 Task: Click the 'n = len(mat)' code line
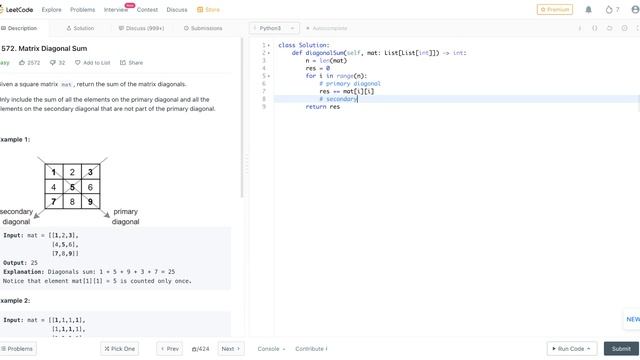326,60
